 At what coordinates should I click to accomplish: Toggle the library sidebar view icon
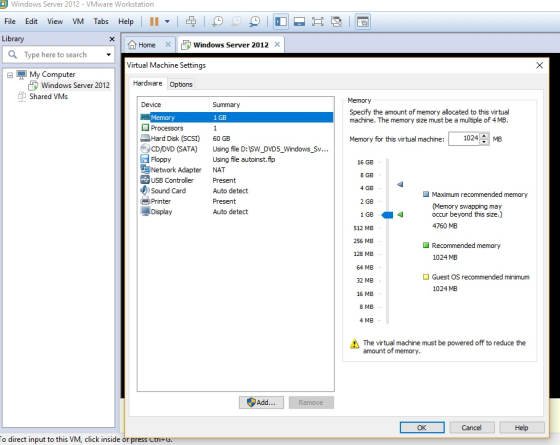[x=281, y=22]
